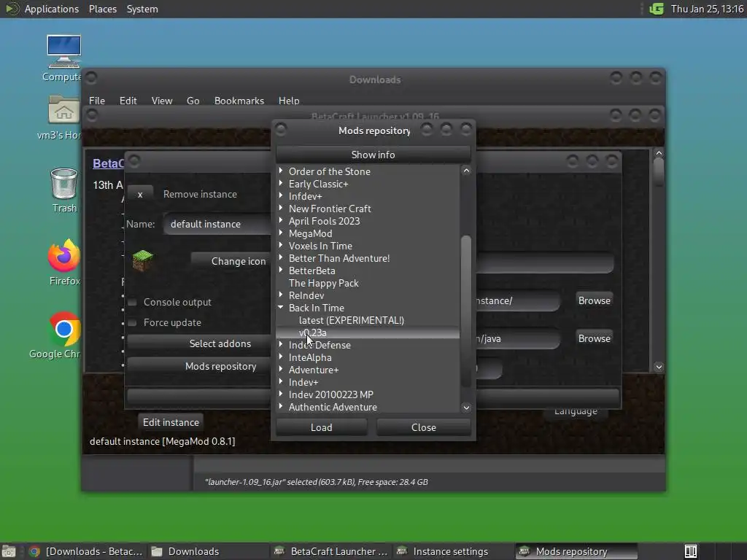
Task: Click Browse button next to java path
Action: [594, 338]
